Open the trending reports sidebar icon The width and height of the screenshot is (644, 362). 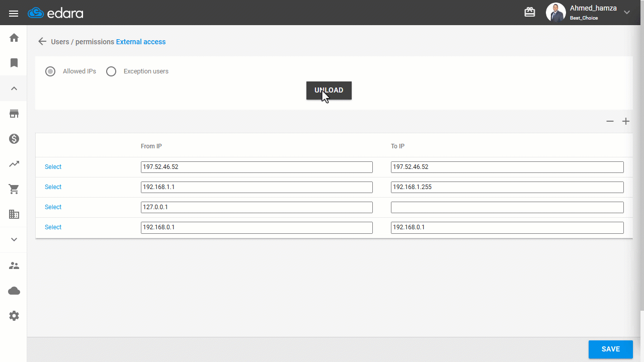click(14, 163)
